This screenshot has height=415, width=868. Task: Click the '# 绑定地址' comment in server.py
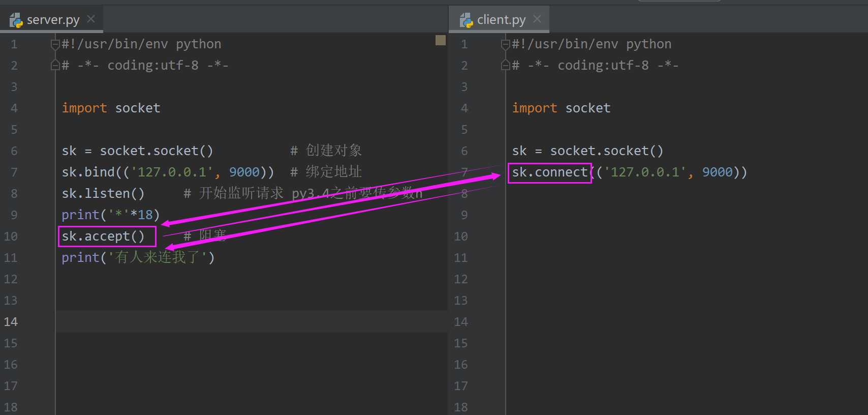click(x=326, y=172)
